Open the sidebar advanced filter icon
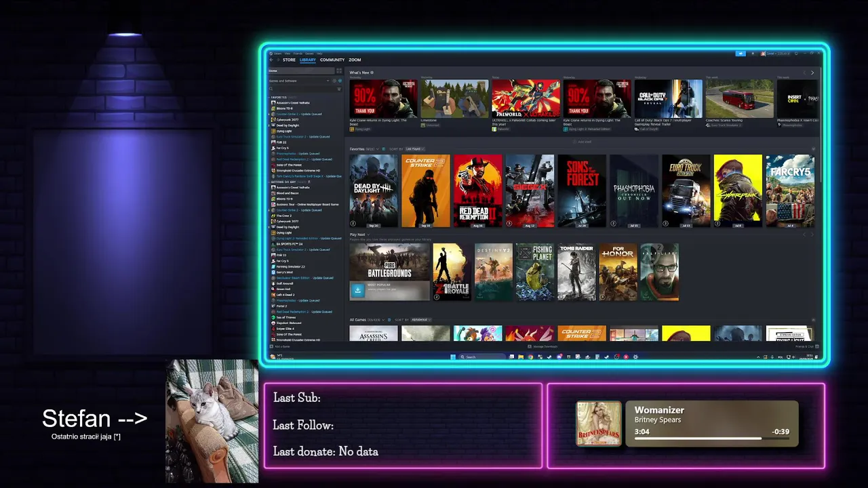The width and height of the screenshot is (868, 488). [x=339, y=89]
